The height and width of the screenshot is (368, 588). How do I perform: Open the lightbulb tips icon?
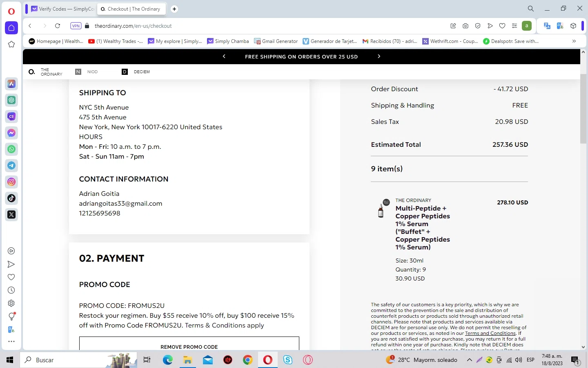point(11,316)
